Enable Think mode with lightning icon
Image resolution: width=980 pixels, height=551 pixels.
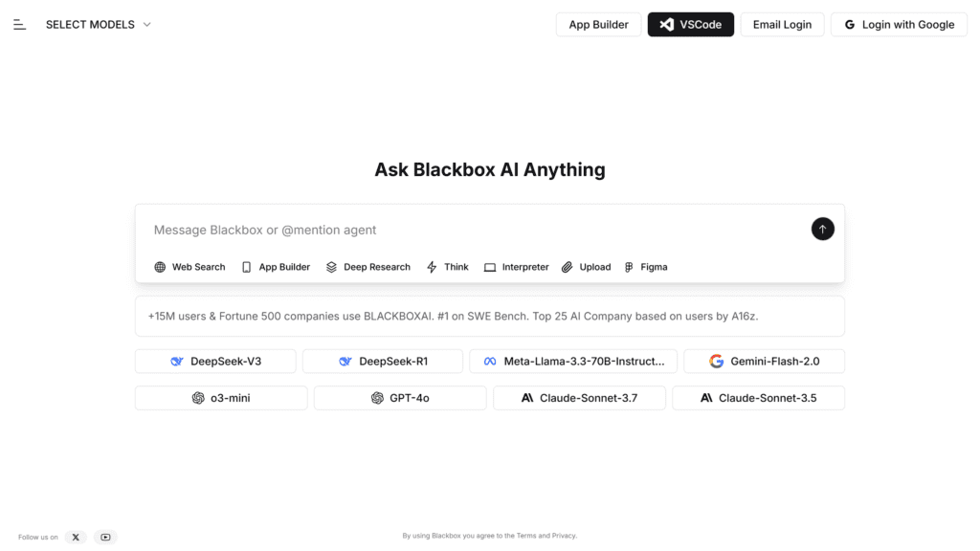448,267
